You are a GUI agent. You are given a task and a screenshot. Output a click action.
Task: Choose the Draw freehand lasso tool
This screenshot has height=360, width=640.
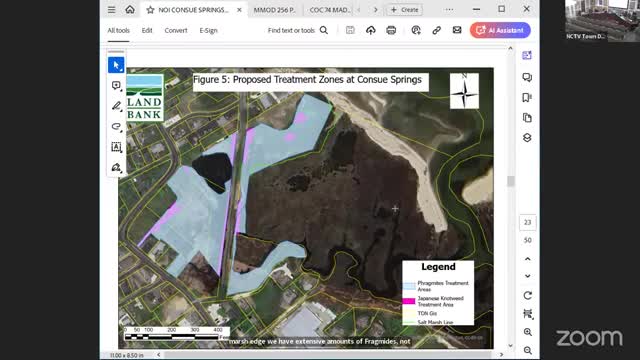tap(116, 127)
